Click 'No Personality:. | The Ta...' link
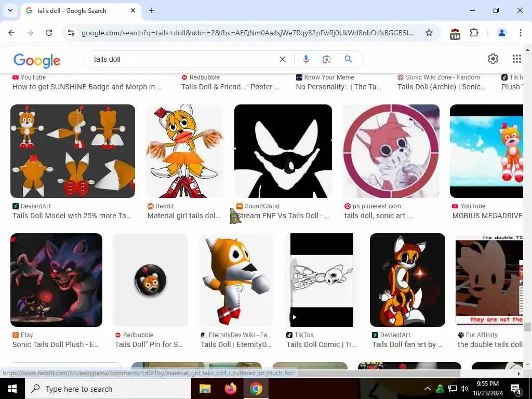This screenshot has width=532, height=399. (338, 87)
